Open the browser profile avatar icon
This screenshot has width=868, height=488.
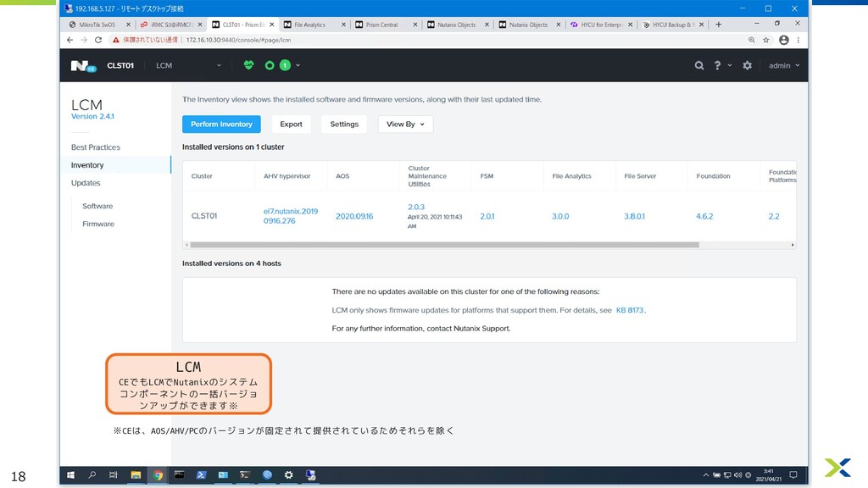(x=784, y=40)
